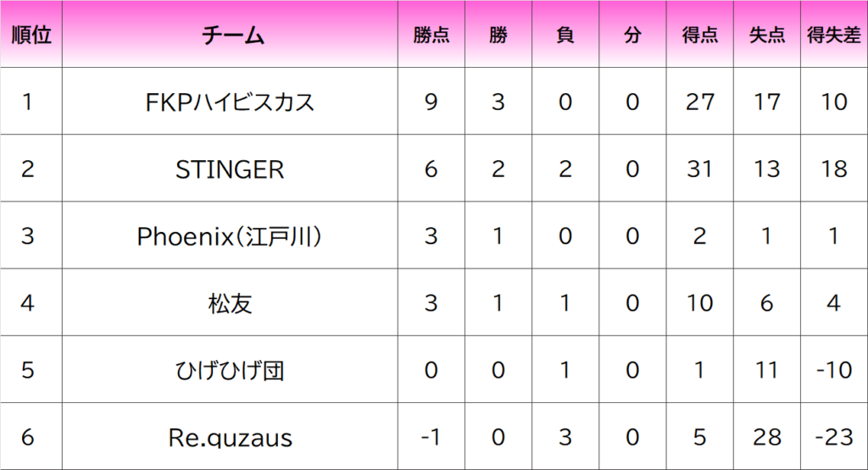This screenshot has width=868, height=470.
Task: Select the Re.quzaus team cell
Action: (x=230, y=437)
